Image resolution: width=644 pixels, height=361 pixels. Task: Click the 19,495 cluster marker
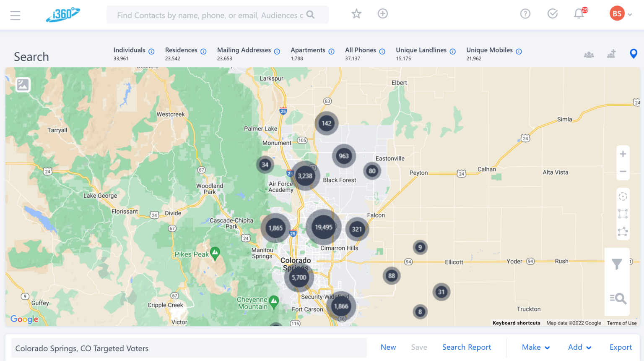pyautogui.click(x=324, y=227)
